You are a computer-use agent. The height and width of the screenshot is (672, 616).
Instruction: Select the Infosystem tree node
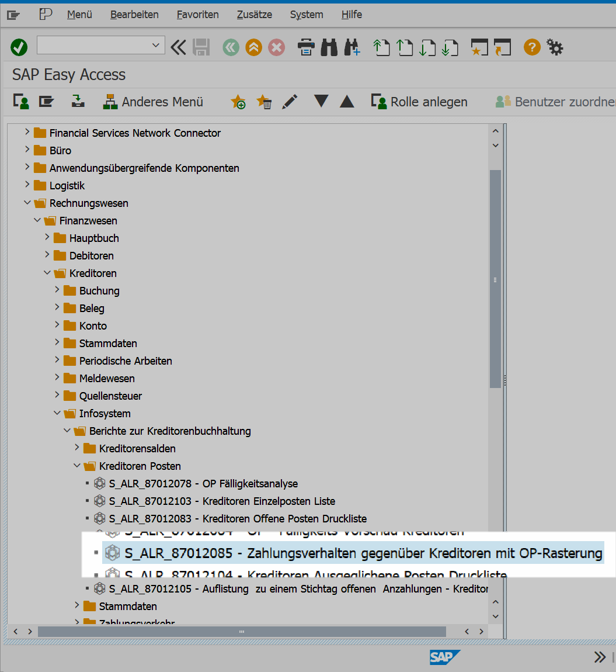pyautogui.click(x=105, y=414)
